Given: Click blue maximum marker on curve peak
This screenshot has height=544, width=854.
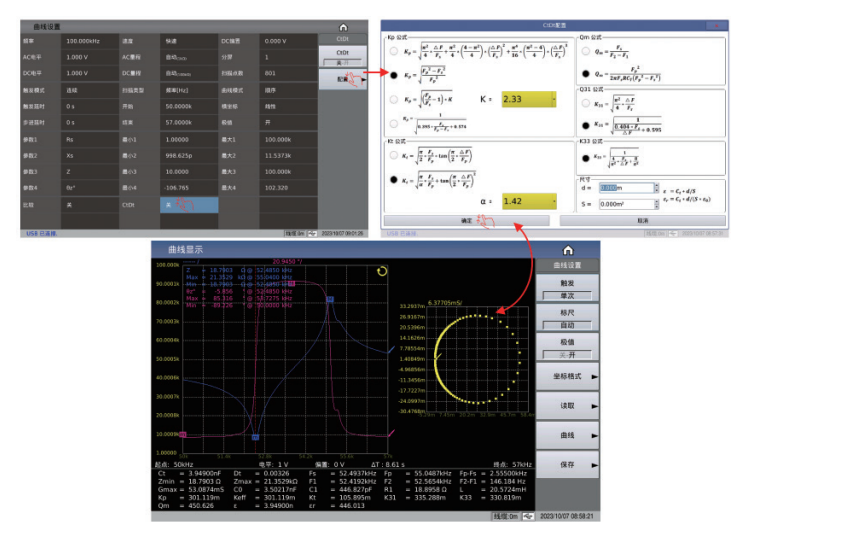Looking at the screenshot, I should click(330, 299).
